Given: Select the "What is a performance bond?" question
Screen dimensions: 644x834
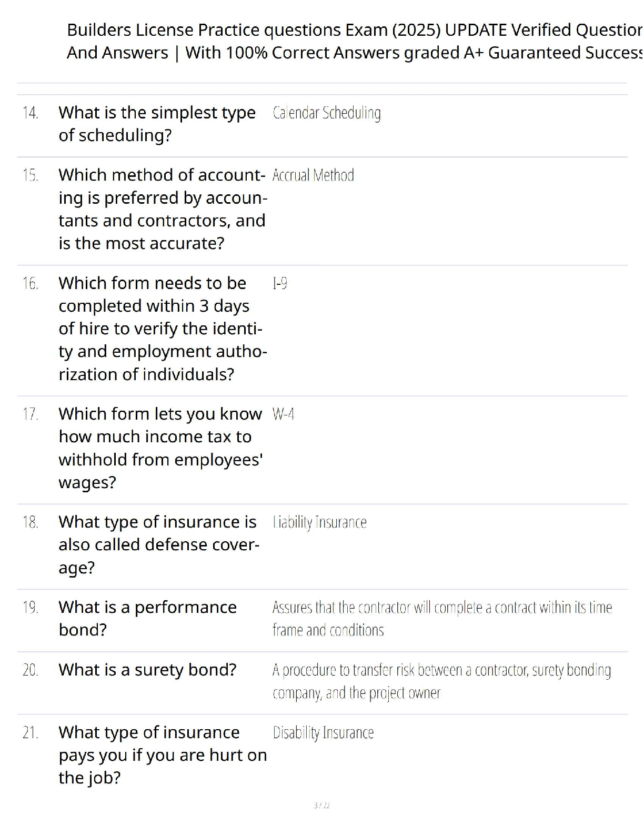Looking at the screenshot, I should click(147, 619).
